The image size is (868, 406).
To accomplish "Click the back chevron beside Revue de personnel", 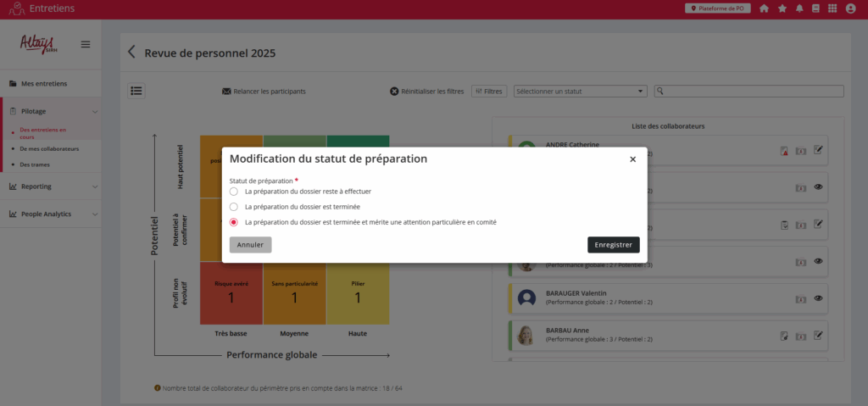I will point(131,53).
